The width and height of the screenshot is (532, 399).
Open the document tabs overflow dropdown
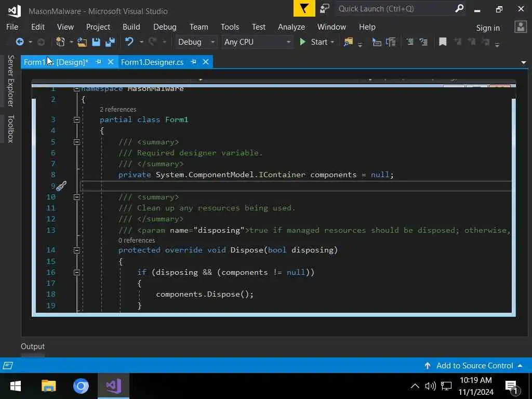coord(524,62)
